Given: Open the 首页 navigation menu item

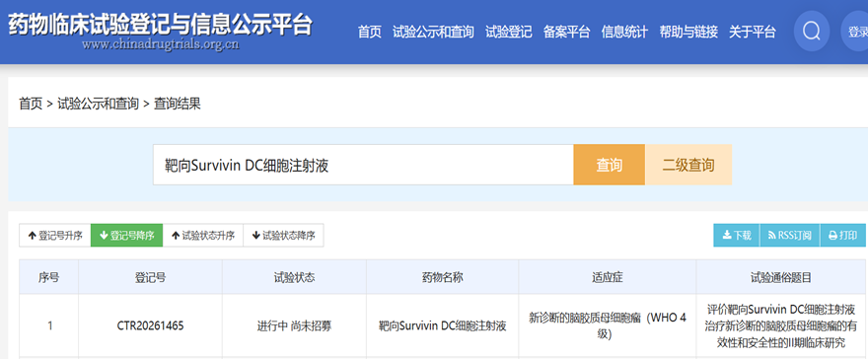Looking at the screenshot, I should pyautogui.click(x=369, y=33).
